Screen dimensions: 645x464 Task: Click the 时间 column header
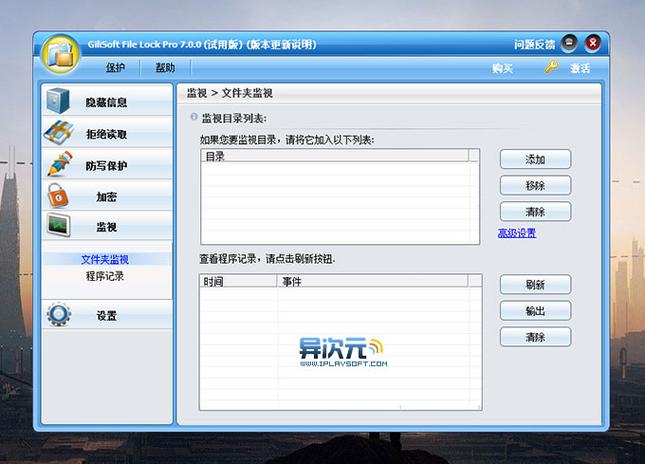[x=238, y=281]
